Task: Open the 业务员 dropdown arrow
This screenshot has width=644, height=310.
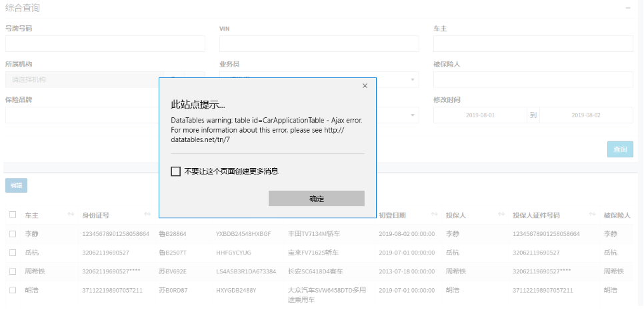Action: (x=413, y=79)
